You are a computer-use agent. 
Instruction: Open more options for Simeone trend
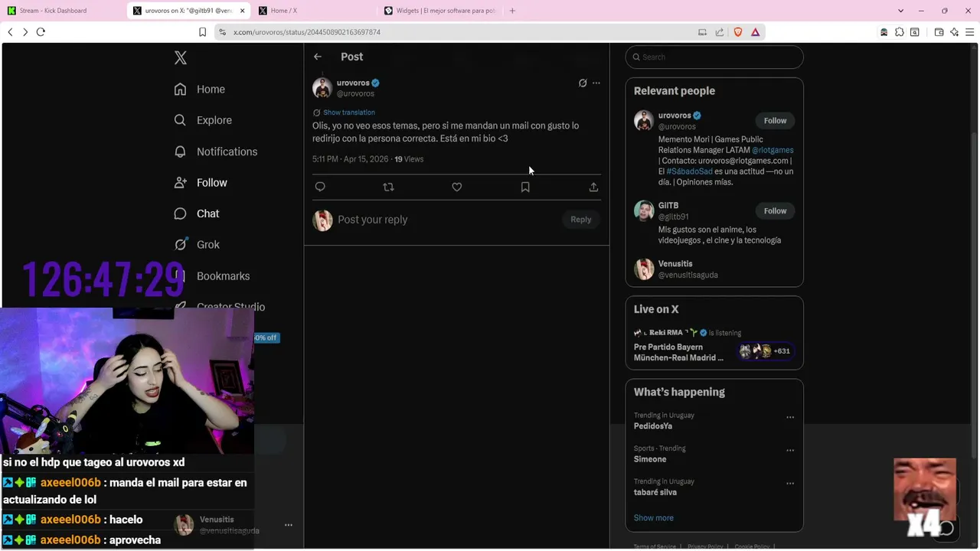[x=790, y=451]
